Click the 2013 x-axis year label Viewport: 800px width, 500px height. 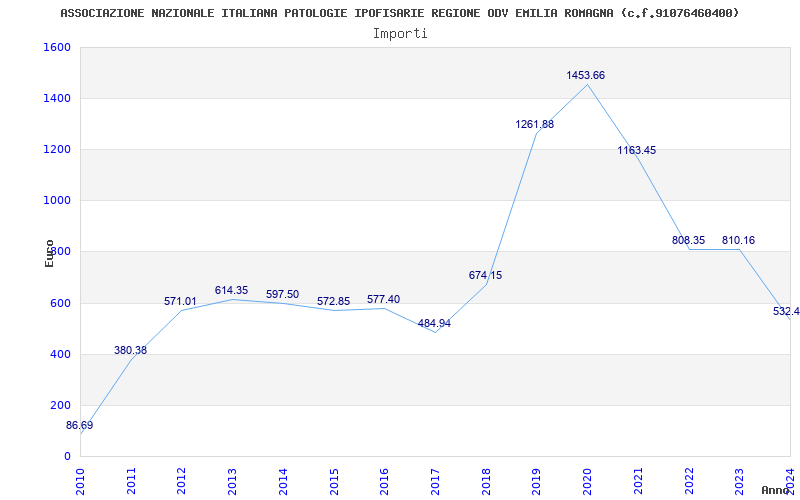coord(233,481)
